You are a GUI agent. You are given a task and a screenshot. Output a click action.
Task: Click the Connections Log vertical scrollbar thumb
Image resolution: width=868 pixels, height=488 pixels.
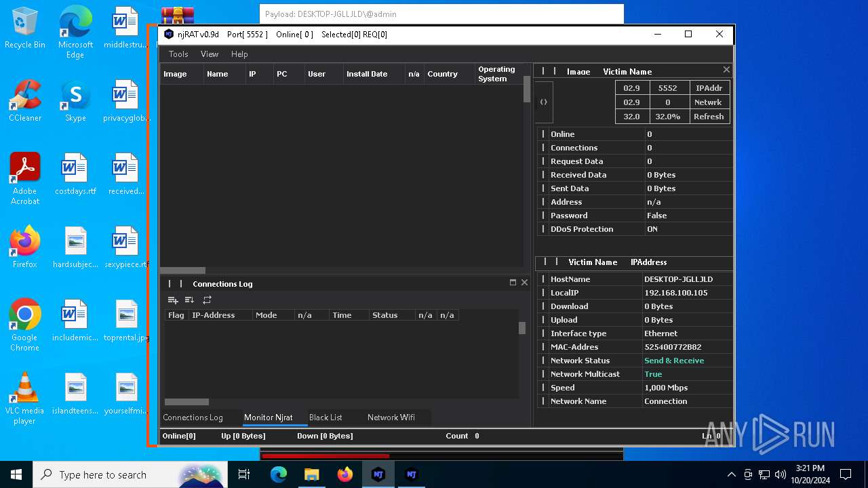tap(522, 328)
